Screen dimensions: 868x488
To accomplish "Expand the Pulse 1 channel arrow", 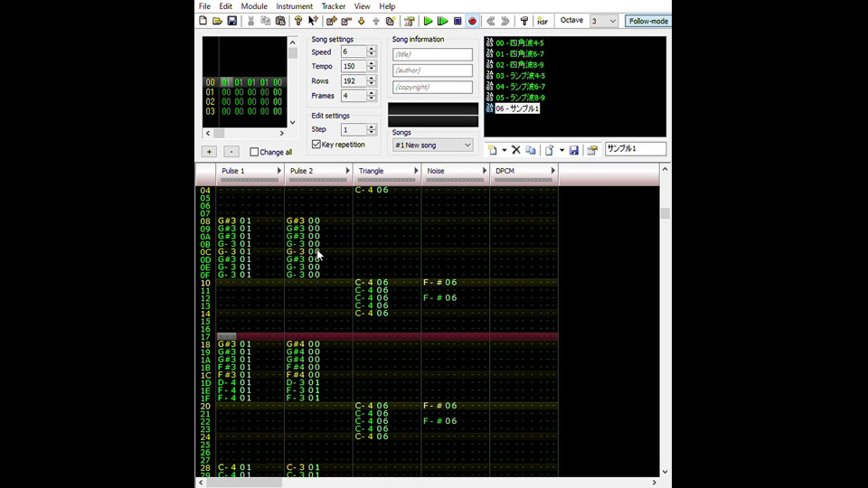I will pyautogui.click(x=279, y=171).
